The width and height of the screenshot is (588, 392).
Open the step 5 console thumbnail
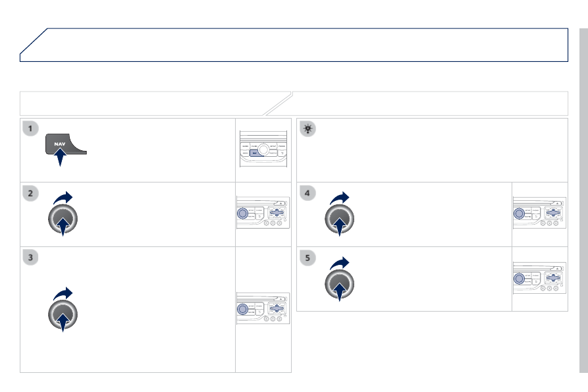click(x=540, y=278)
